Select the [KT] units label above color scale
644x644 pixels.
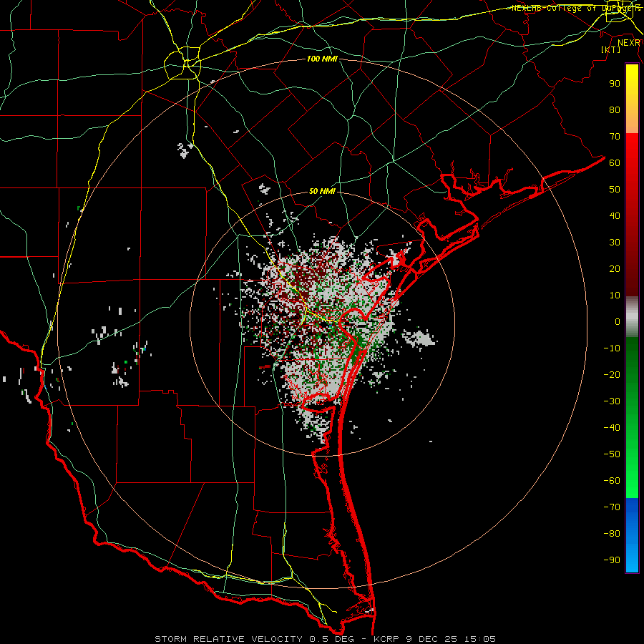tap(611, 49)
